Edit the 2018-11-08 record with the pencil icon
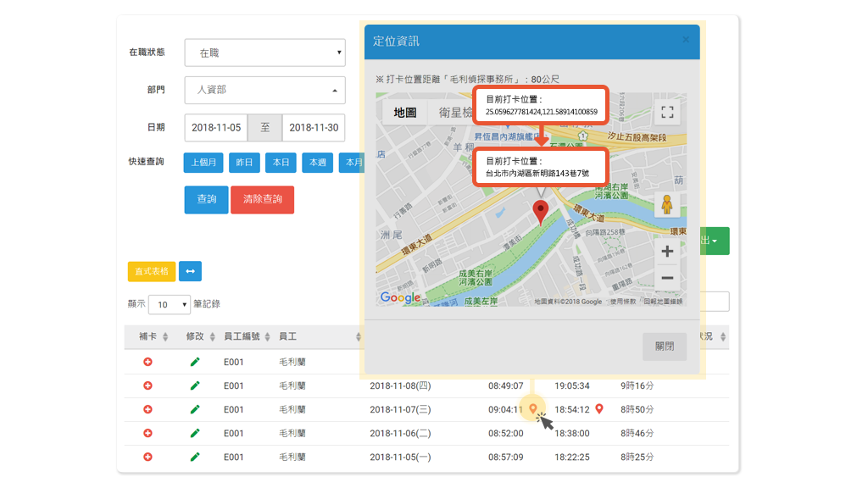 click(195, 385)
